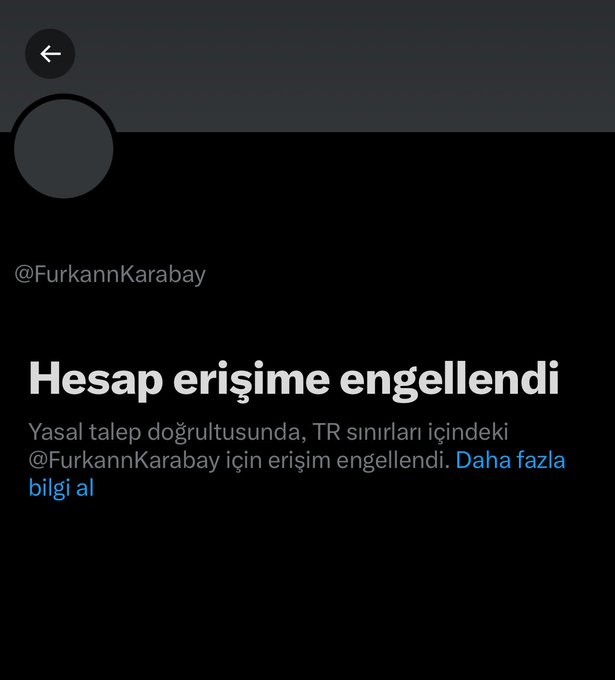Select the @FurkannKarabay handle below the avatar
Image resolution: width=615 pixels, height=680 pixels.
click(110, 275)
